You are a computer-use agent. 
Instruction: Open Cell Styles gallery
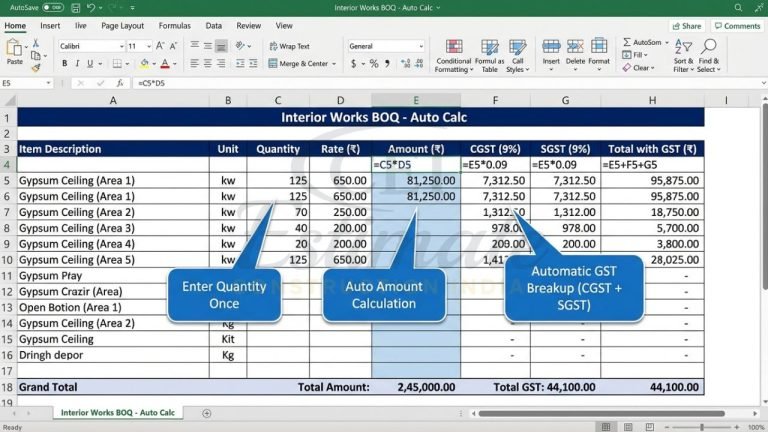518,55
